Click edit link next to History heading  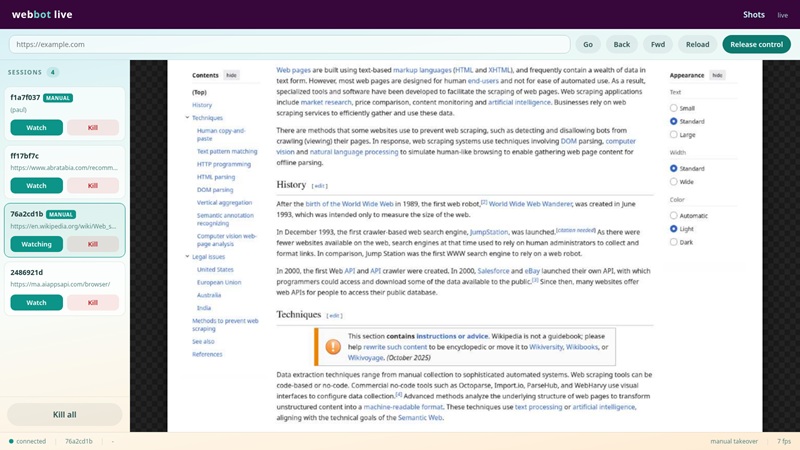320,186
